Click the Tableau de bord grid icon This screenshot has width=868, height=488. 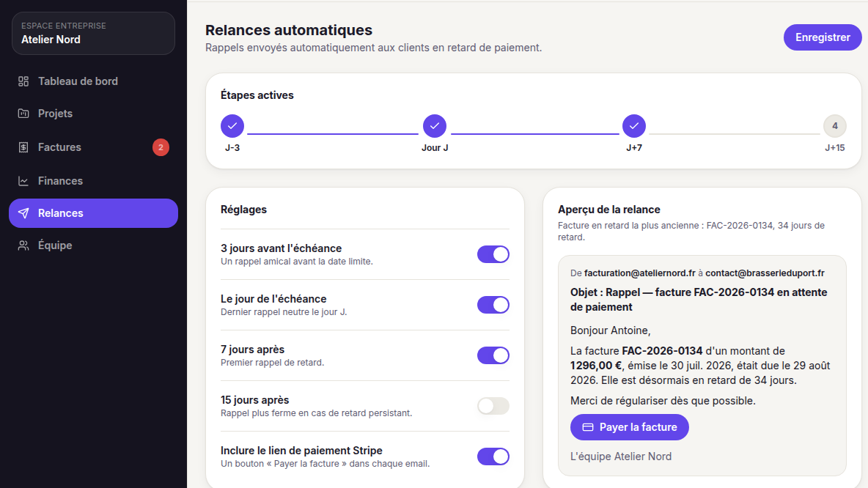[x=23, y=81]
